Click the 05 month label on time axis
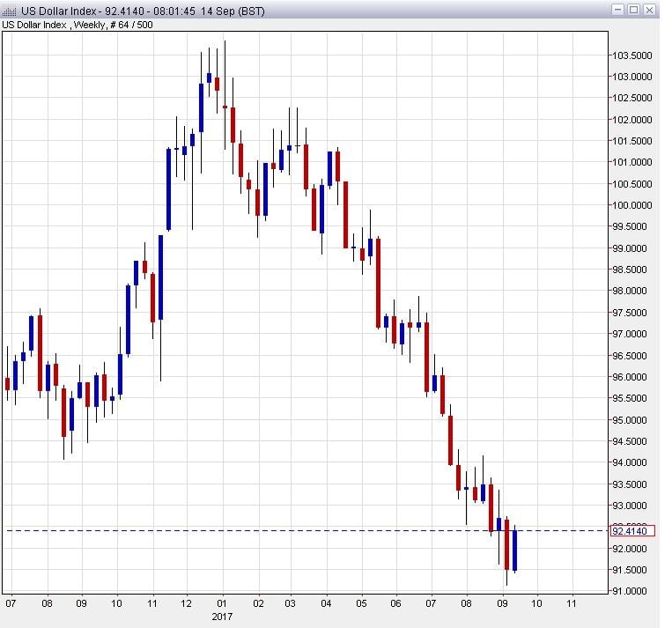 click(362, 605)
